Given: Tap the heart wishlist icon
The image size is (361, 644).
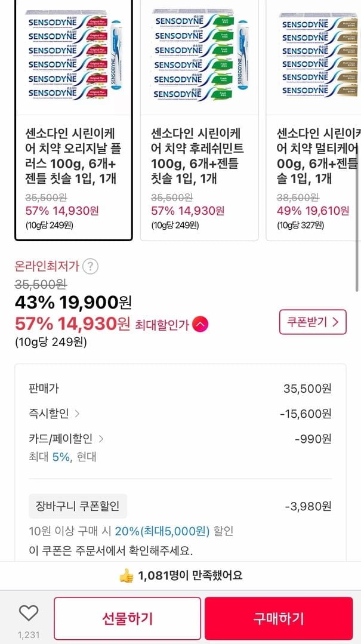Looking at the screenshot, I should pyautogui.click(x=28, y=612).
